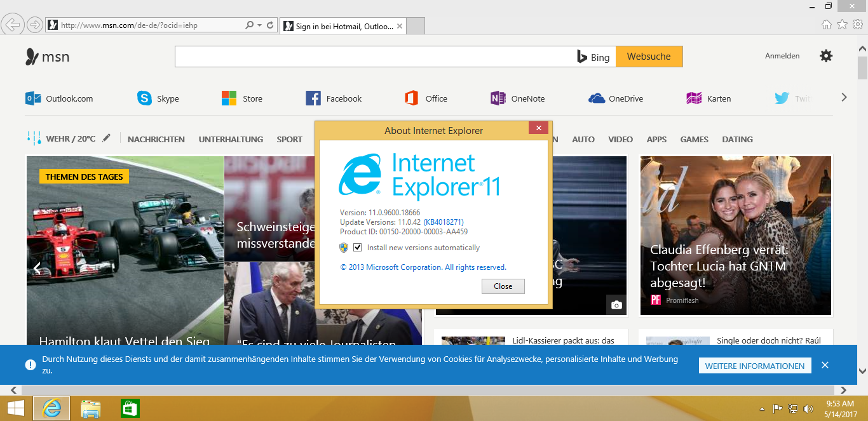
Task: Open the Claudia Effenberg article
Action: pyautogui.click(x=735, y=236)
